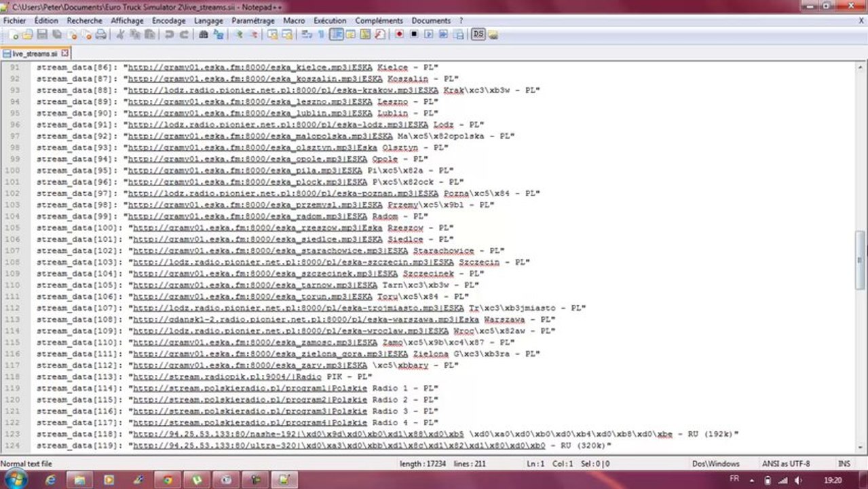The height and width of the screenshot is (489, 868).
Task: Click 'ANSI as UTF-8' encoding in status bar
Action: [787, 464]
